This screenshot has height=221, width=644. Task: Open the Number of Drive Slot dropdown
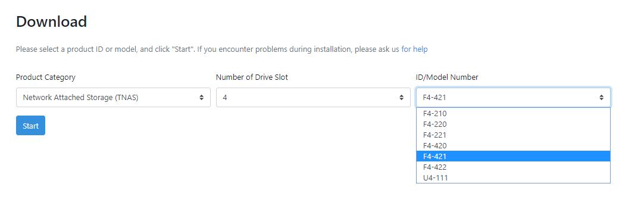[x=314, y=97]
